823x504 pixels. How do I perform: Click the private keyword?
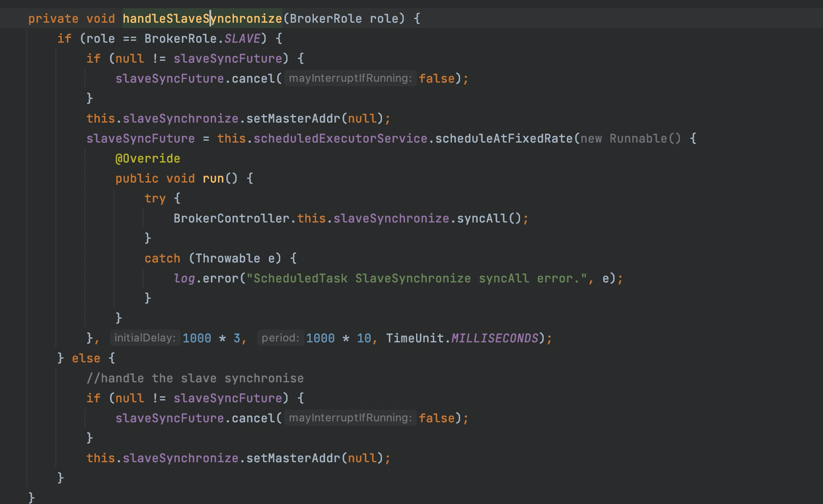click(53, 19)
